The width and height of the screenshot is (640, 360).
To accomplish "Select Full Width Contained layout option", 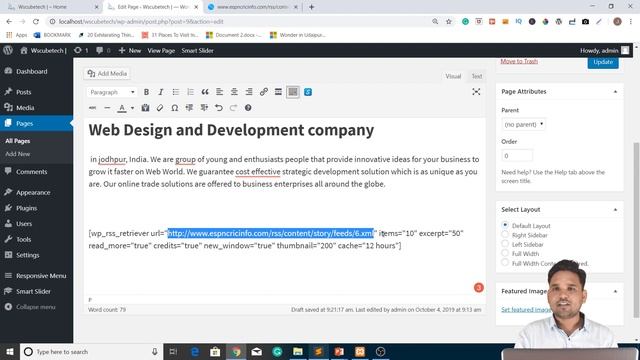I will [x=505, y=263].
